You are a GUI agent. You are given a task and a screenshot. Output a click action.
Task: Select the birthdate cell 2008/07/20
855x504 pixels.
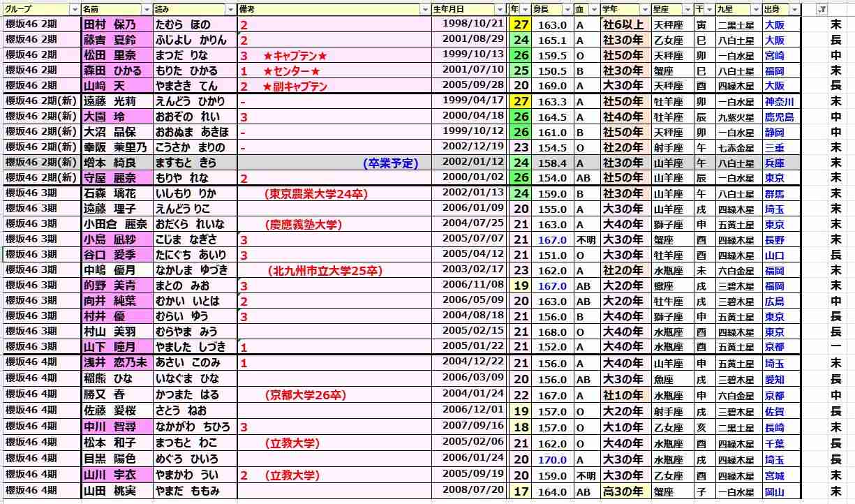coord(469,492)
